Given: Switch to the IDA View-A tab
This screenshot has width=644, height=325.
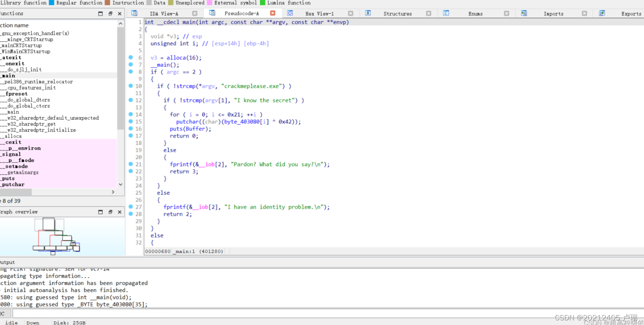Looking at the screenshot, I should click(x=164, y=14).
